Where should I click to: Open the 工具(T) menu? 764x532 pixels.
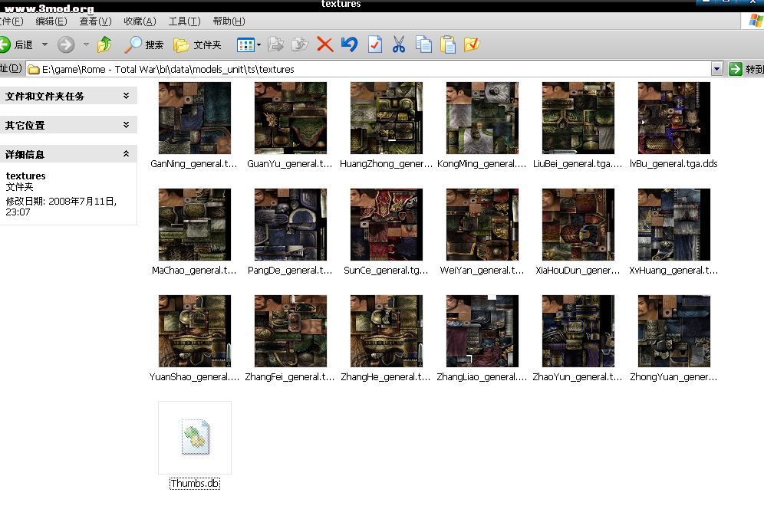tap(184, 21)
